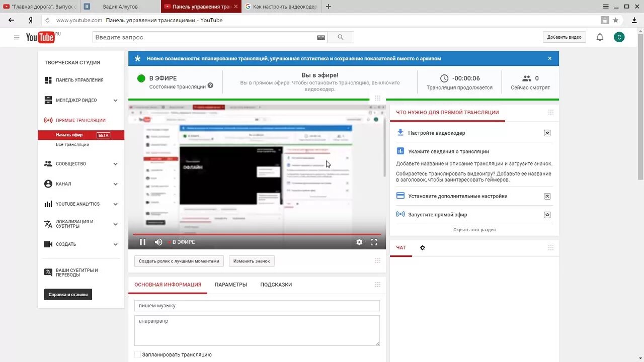
Task: Collapse the Настройте видеокодер step
Action: pos(547,133)
